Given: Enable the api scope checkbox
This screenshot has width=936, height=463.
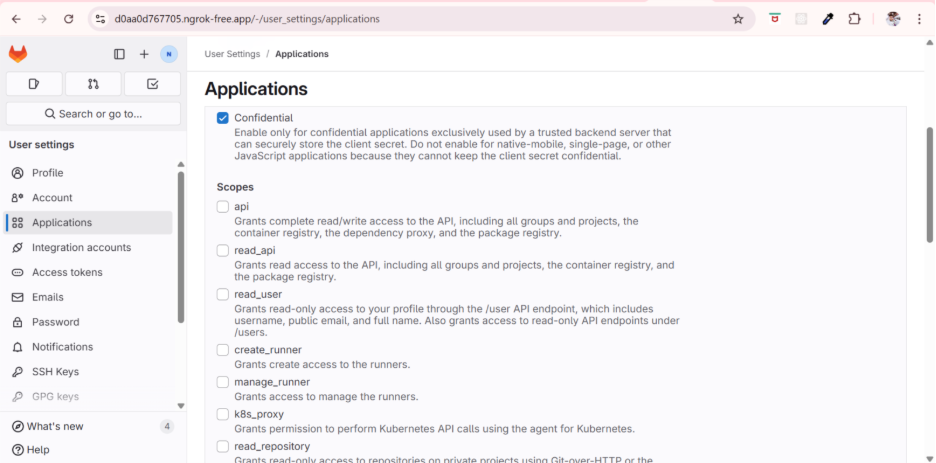Looking at the screenshot, I should pos(223,207).
